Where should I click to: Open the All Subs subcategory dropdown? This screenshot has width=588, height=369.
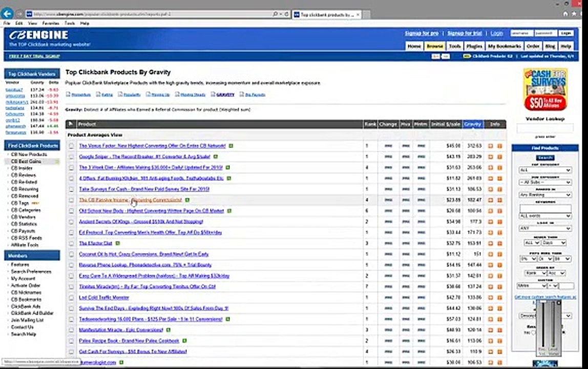[545, 182]
